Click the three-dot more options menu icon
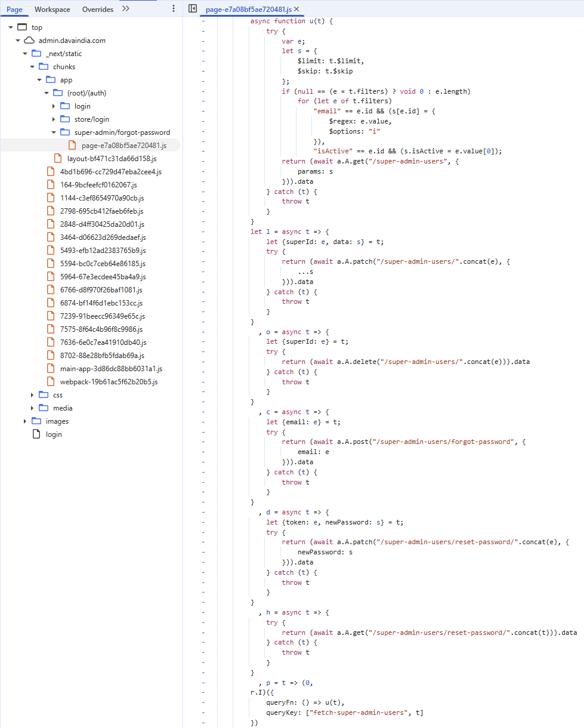Image resolution: width=584 pixels, height=728 pixels. [x=174, y=9]
